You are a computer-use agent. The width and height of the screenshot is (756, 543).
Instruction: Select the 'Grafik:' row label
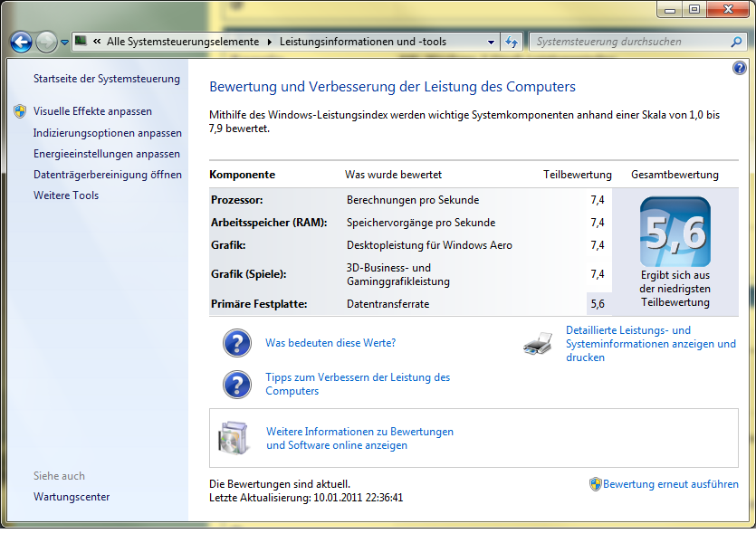pos(228,245)
